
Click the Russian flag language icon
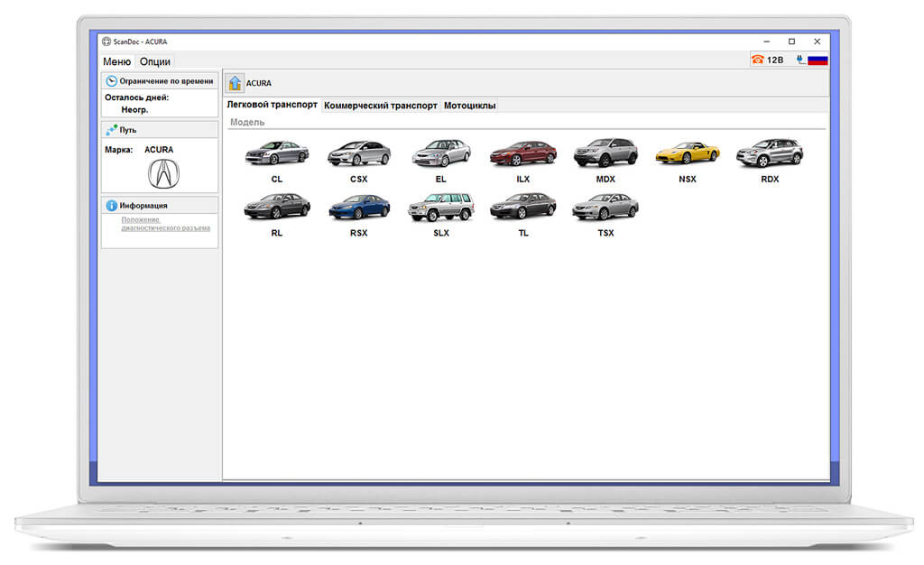tap(818, 60)
